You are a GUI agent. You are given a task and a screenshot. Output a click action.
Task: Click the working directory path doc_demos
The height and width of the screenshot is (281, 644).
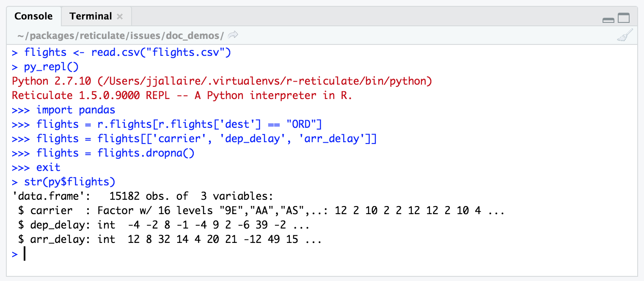click(121, 36)
